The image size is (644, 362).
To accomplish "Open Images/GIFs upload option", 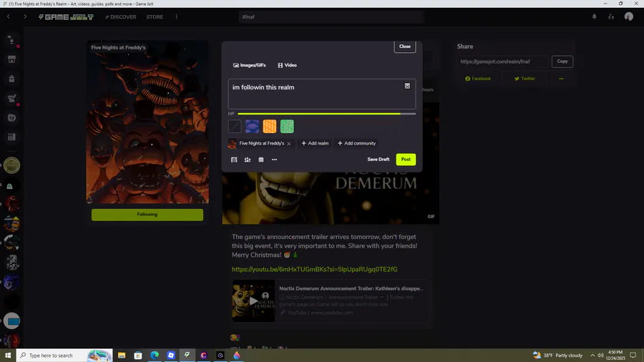I will point(249,65).
